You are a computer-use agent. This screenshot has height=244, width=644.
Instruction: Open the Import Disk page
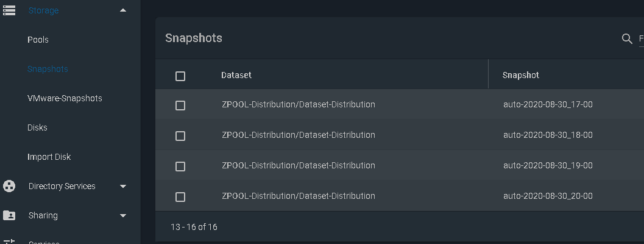pos(49,157)
